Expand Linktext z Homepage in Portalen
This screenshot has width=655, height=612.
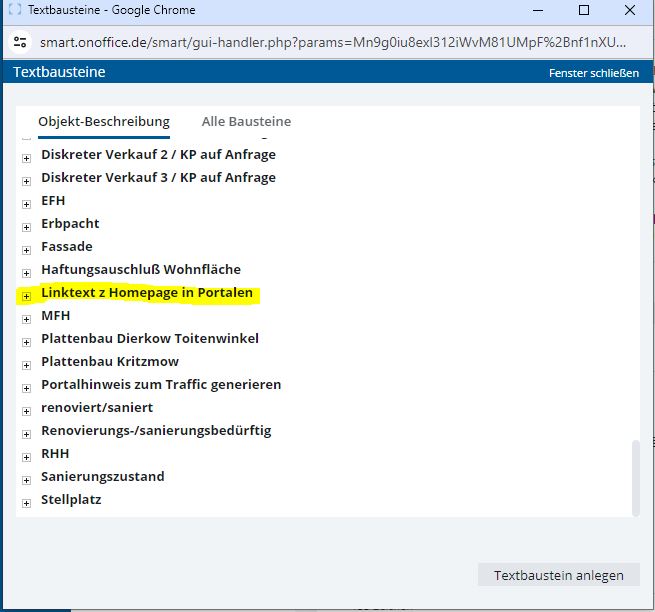pos(27,294)
